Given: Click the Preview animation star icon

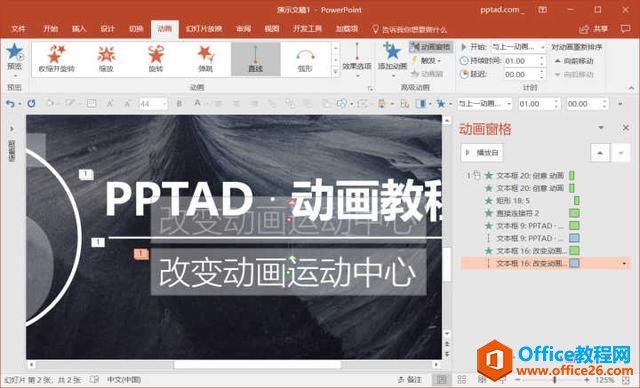Looking at the screenshot, I should click(15, 51).
